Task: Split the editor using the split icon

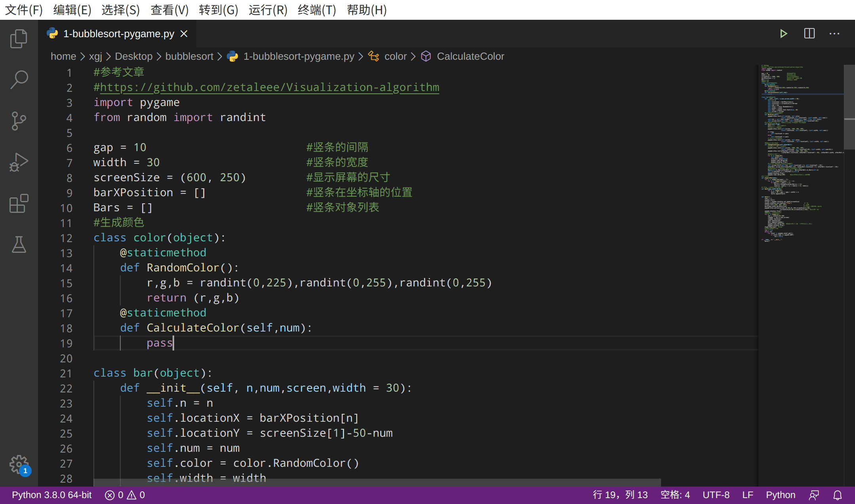Action: pos(809,34)
